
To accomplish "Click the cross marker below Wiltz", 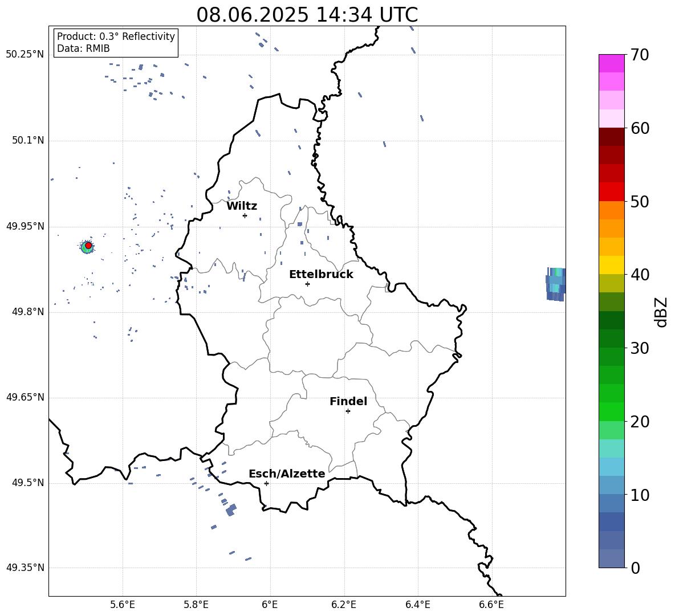I will click(245, 215).
